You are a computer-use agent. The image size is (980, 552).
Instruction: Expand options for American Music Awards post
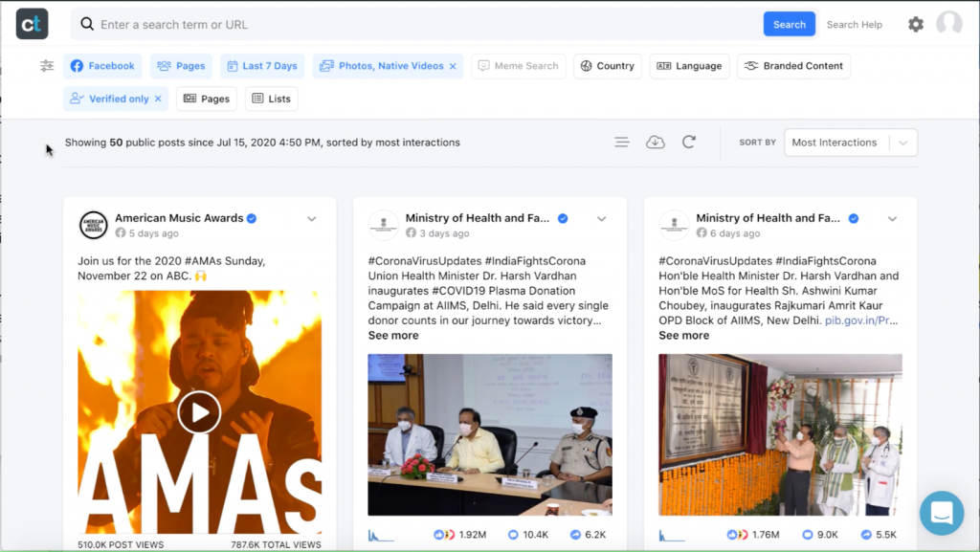311,218
